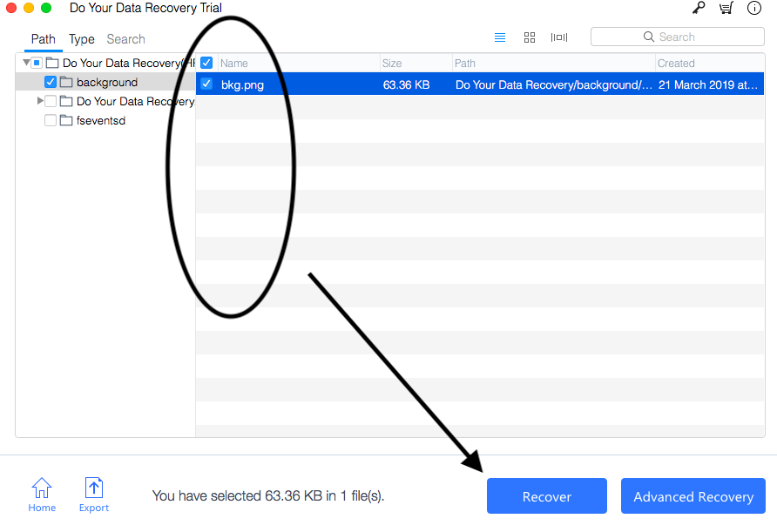This screenshot has width=777, height=532.
Task: Click the Recover button
Action: coord(546,495)
